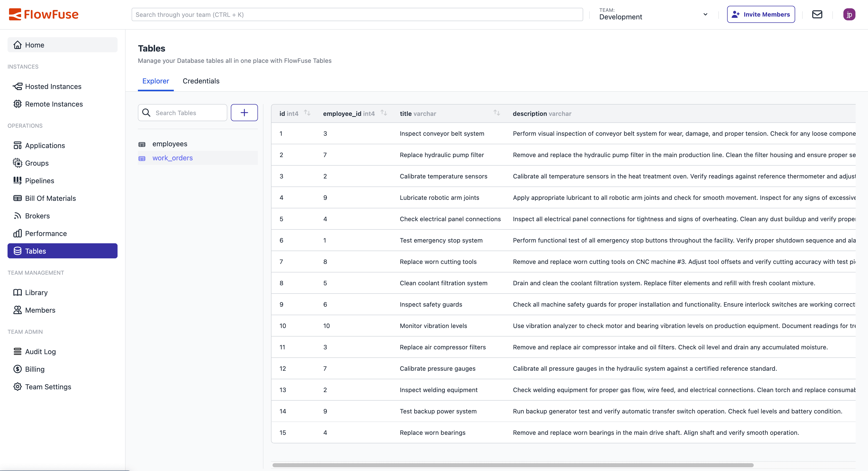
Task: Expand the Development team selector
Action: (x=705, y=14)
